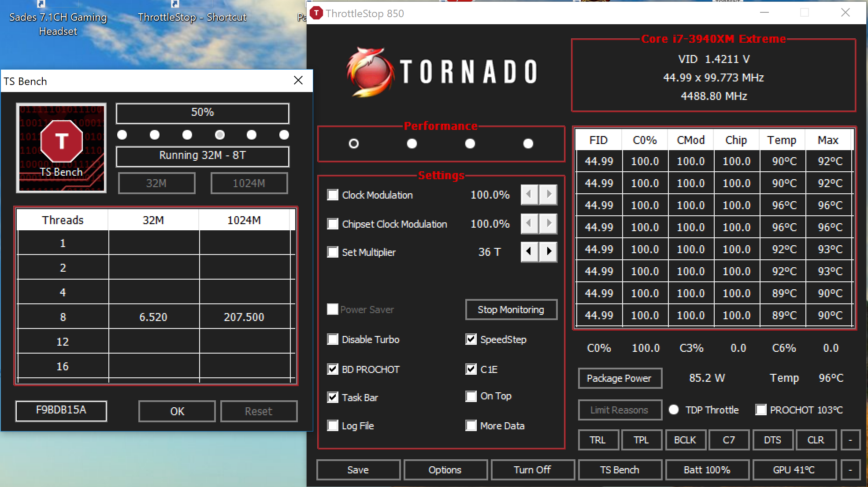Viewport: 868px width, 487px height.
Task: Enable the Log File checkbox
Action: pyautogui.click(x=333, y=426)
